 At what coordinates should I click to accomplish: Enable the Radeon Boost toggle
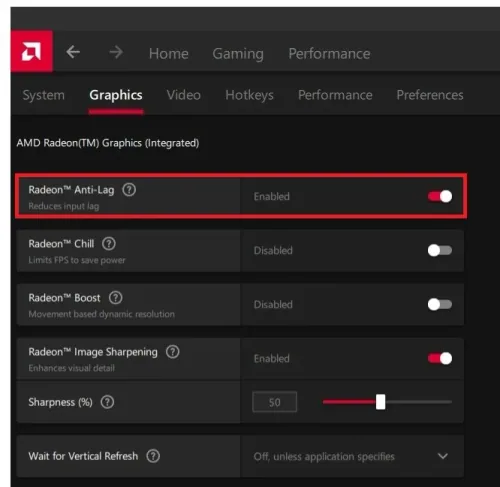tap(440, 304)
